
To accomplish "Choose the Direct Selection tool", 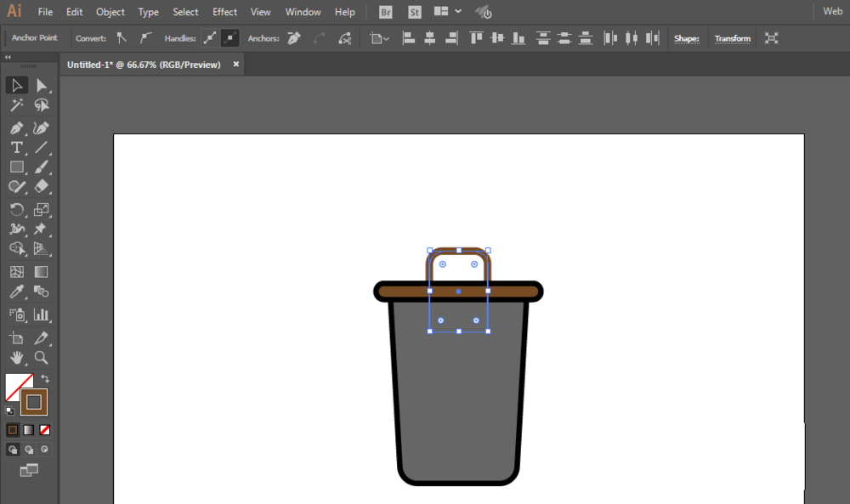I will click(x=41, y=85).
